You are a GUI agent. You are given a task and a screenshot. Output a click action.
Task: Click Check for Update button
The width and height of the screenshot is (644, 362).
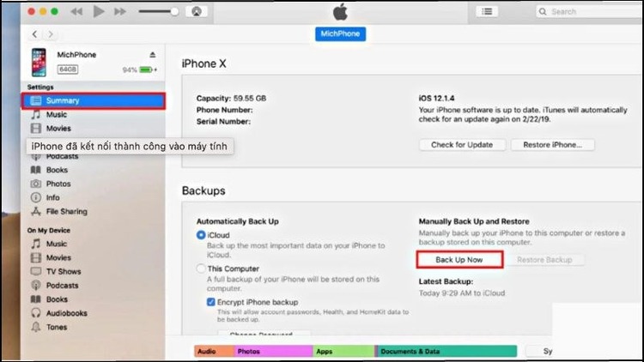(x=462, y=145)
